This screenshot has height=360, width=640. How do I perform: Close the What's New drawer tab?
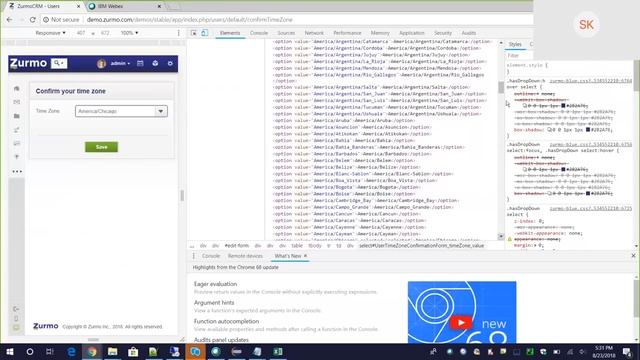click(305, 256)
